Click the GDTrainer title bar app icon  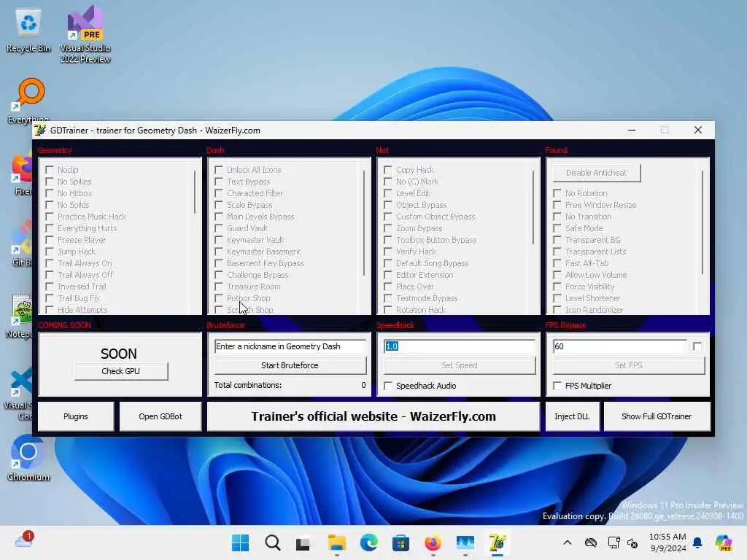[40, 130]
